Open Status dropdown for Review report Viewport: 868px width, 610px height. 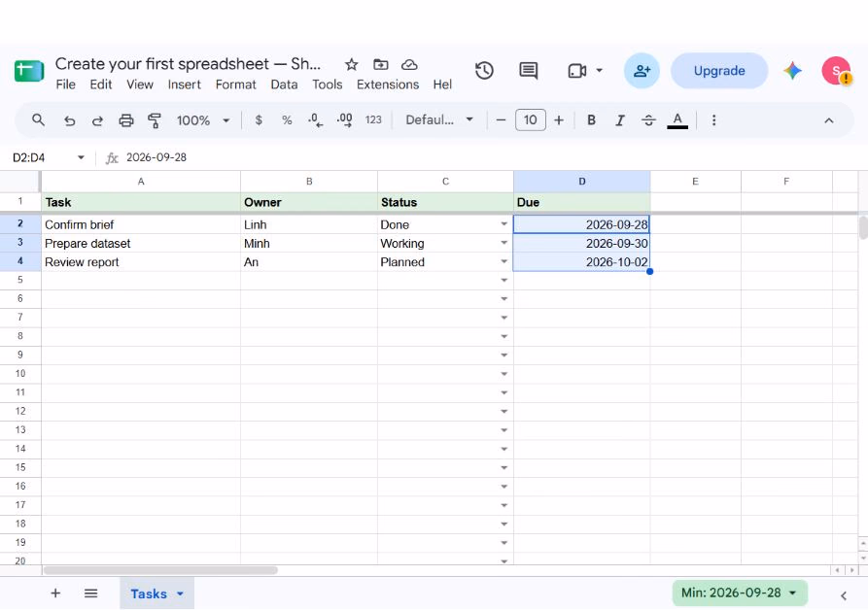503,261
